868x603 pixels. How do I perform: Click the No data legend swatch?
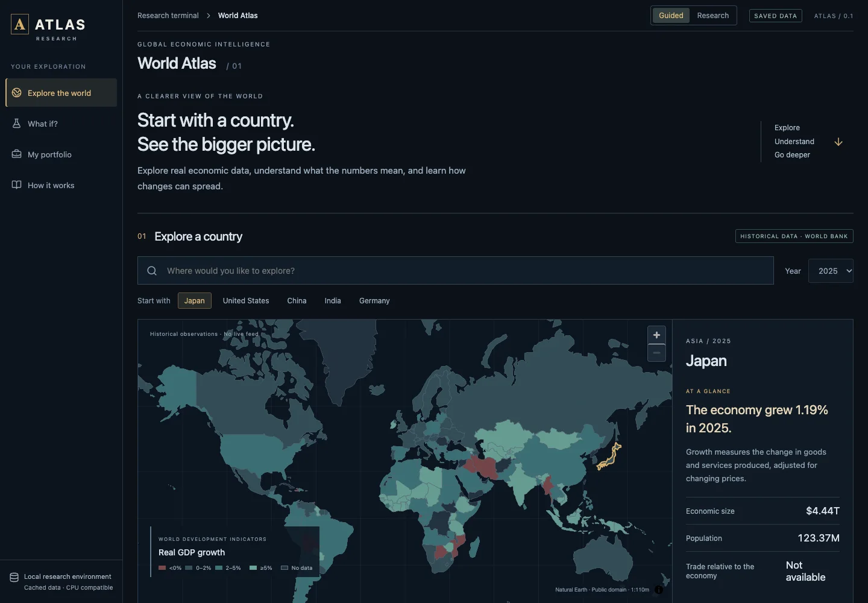click(x=285, y=568)
